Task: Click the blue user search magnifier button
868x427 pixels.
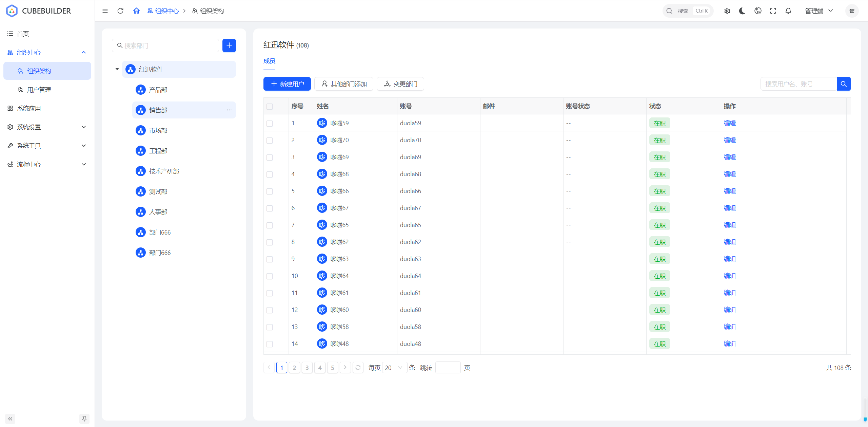Action: click(x=844, y=84)
